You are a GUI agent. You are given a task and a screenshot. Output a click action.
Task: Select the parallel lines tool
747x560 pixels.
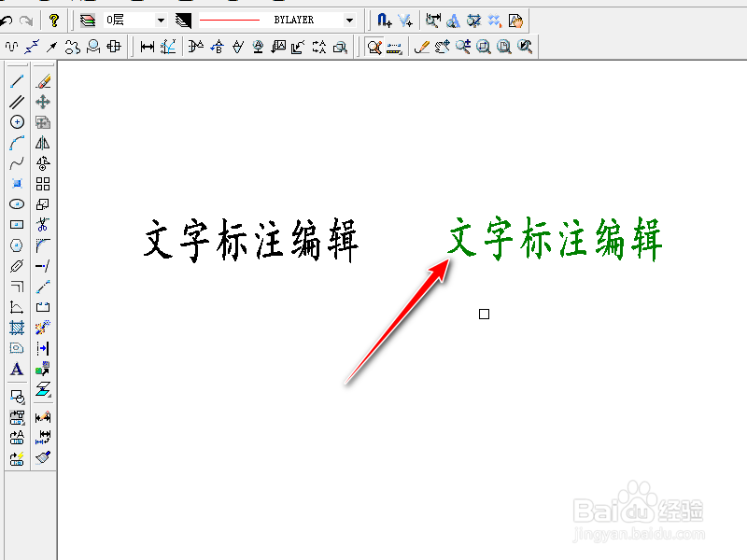click(17, 102)
